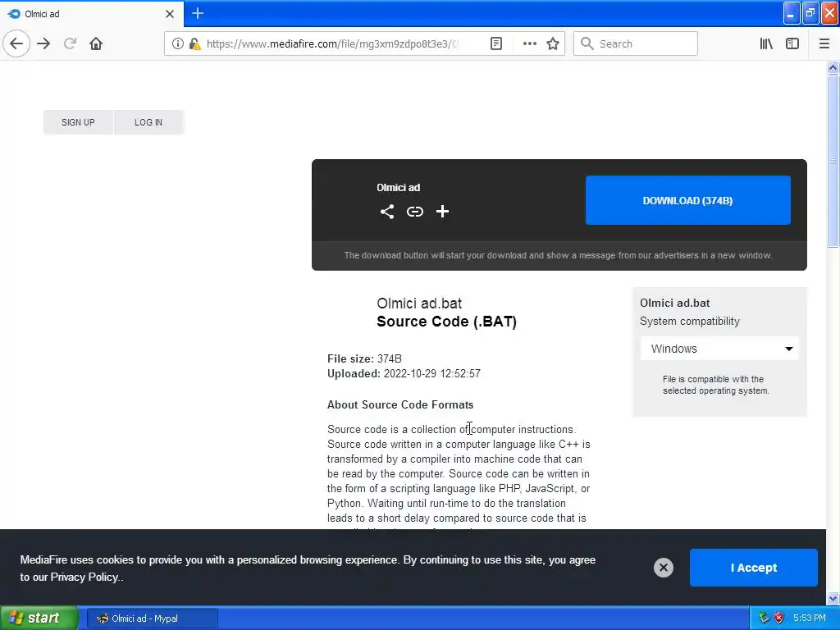
Task: Select the Olmici ad browser tab
Action: click(92, 14)
